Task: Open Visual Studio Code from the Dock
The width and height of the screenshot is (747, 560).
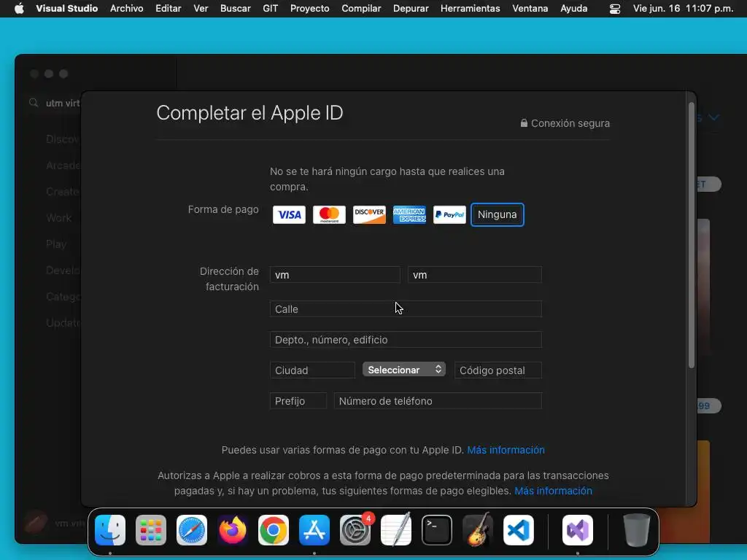Action: tap(519, 530)
